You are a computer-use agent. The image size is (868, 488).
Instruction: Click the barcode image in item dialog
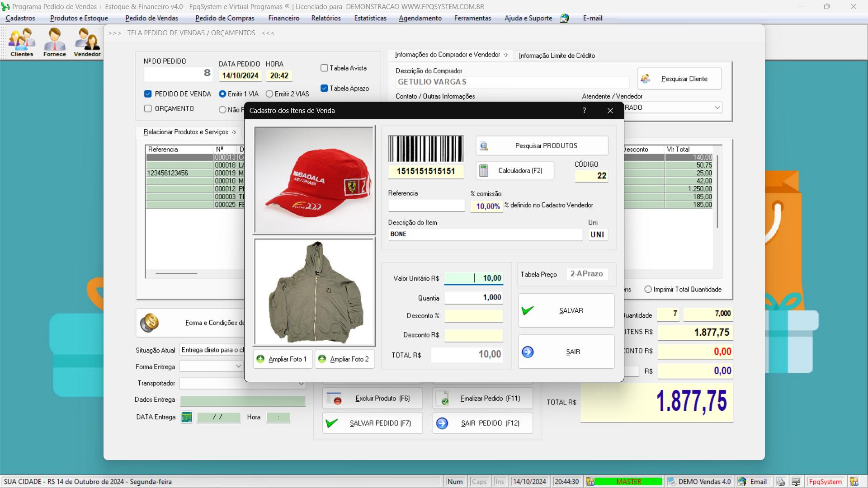point(426,149)
